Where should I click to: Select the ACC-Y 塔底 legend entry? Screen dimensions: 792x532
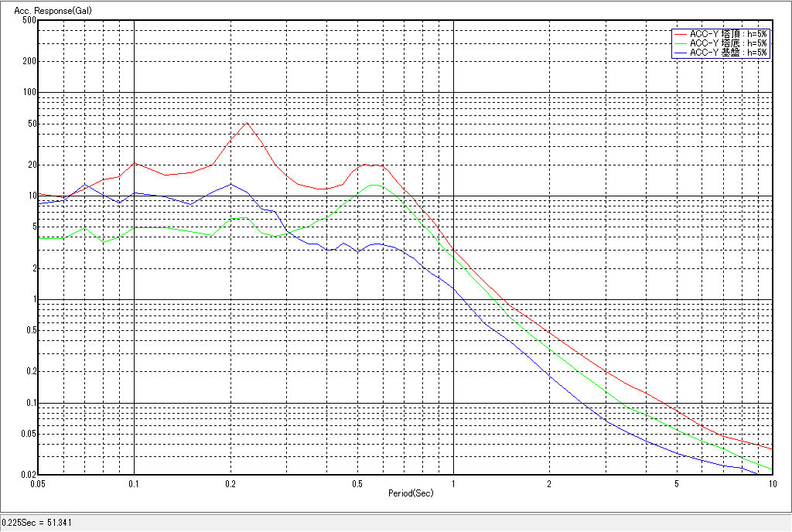click(x=728, y=43)
